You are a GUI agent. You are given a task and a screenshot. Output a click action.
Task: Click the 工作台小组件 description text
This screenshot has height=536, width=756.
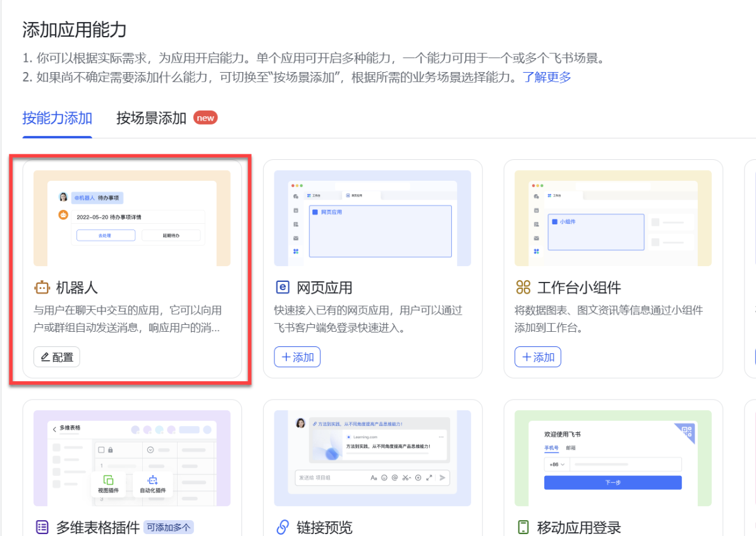[609, 319]
